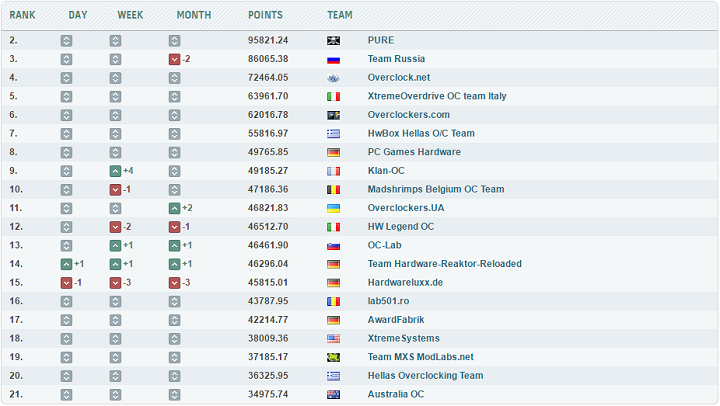
Task: Click Russia flag beside Team Russia
Action: (334, 59)
